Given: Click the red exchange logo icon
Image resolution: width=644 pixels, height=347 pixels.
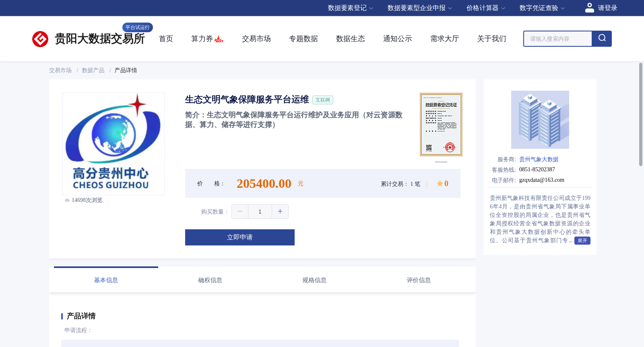Looking at the screenshot, I should tap(40, 39).
